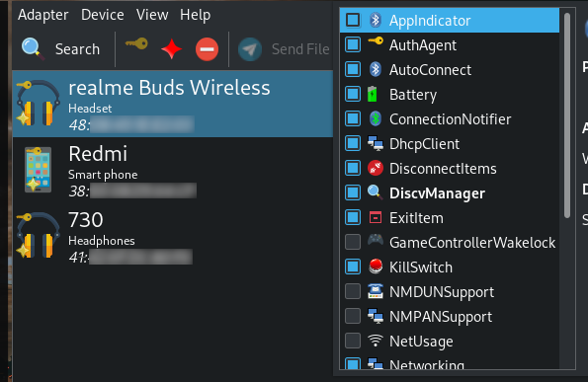
Task: Click the NMDUNSupport telephone modem icon
Action: point(376,291)
